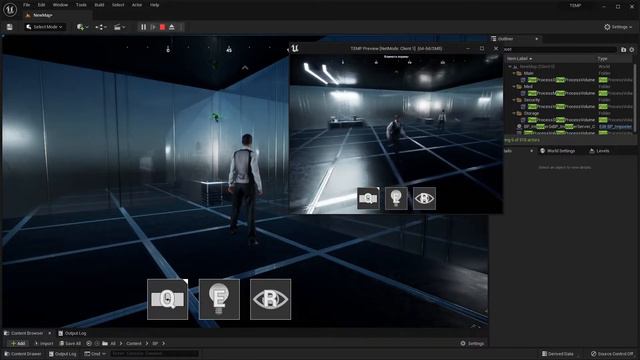Viewport: 640px width, 360px height.
Task: Click the Q ability icon in the preview window
Action: click(368, 198)
